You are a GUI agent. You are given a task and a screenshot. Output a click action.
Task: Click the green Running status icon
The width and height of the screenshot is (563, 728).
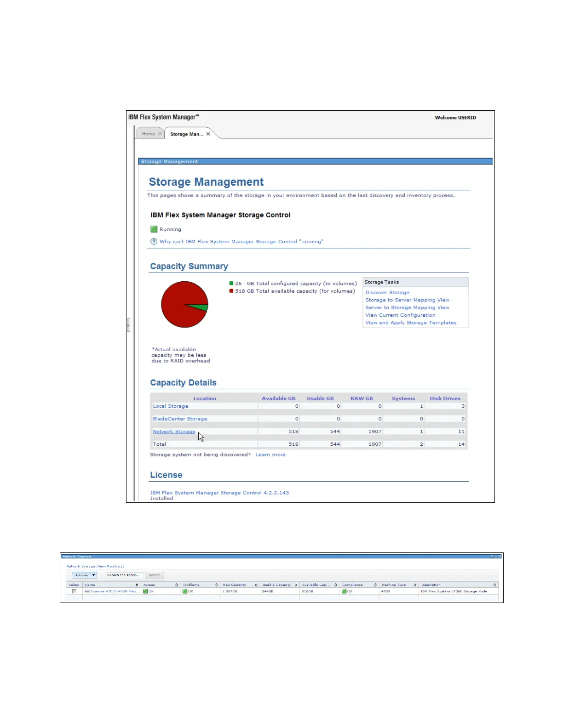coord(154,229)
